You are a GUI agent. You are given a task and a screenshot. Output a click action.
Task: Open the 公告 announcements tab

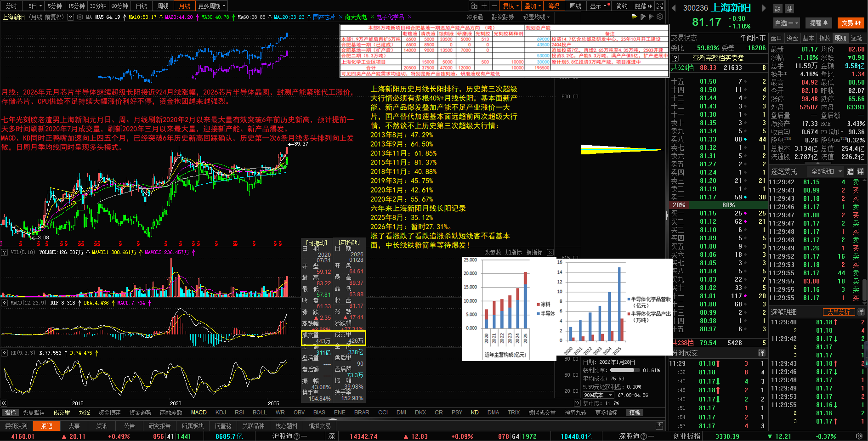(x=130, y=426)
